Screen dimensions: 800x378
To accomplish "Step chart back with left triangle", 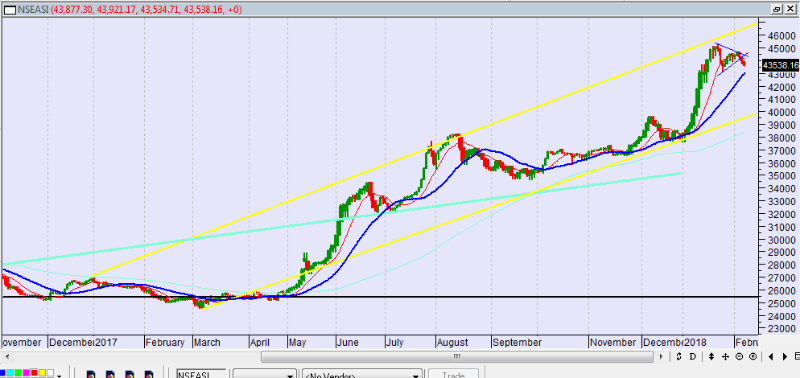I will click(x=771, y=357).
